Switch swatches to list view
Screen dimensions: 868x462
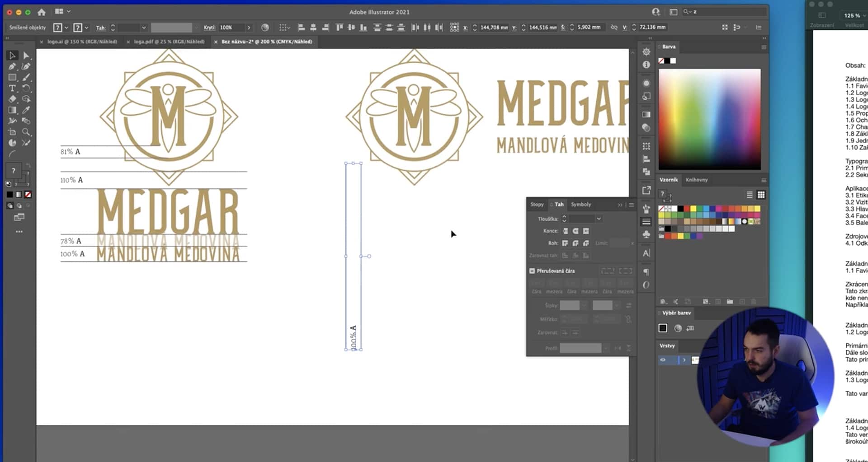pos(750,195)
